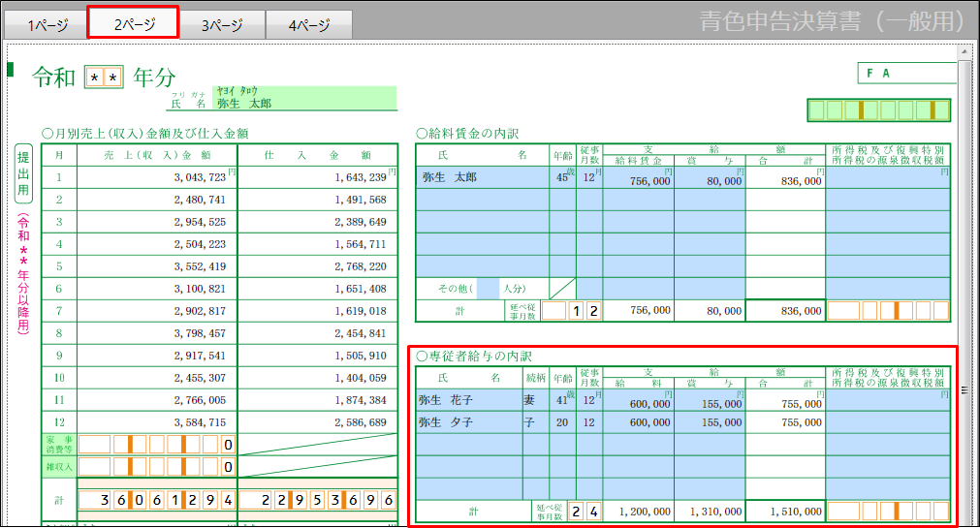Viewport: 980px width, 528px height.
Task: Click the 家事消費等 sales amount field
Action: coord(156,445)
